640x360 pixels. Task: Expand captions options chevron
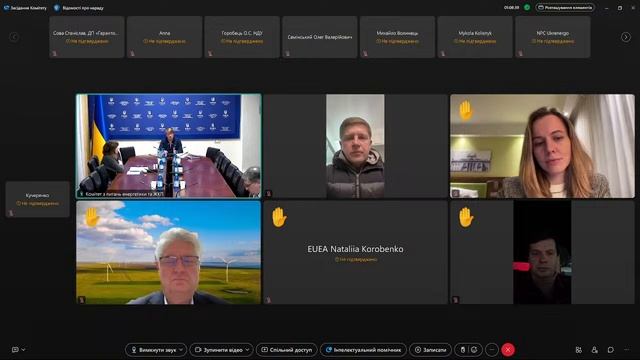(24, 350)
